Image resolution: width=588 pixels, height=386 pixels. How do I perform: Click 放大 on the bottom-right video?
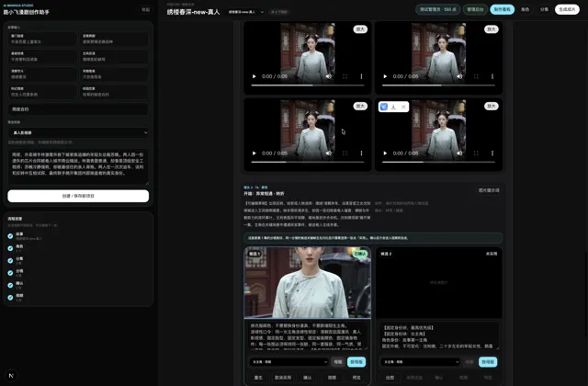coord(492,107)
